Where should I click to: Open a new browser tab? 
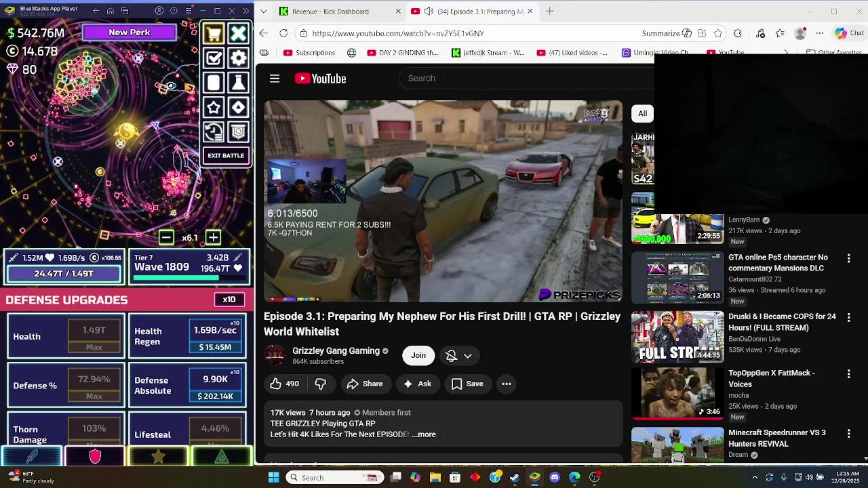[x=550, y=11]
